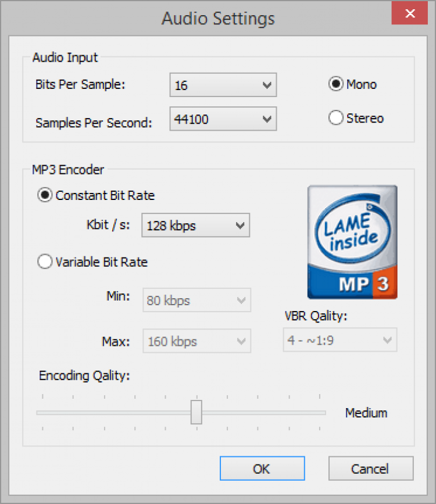Screen dimensions: 436x504
Task: Click the MP3 Encoder group label
Action: [x=68, y=169]
